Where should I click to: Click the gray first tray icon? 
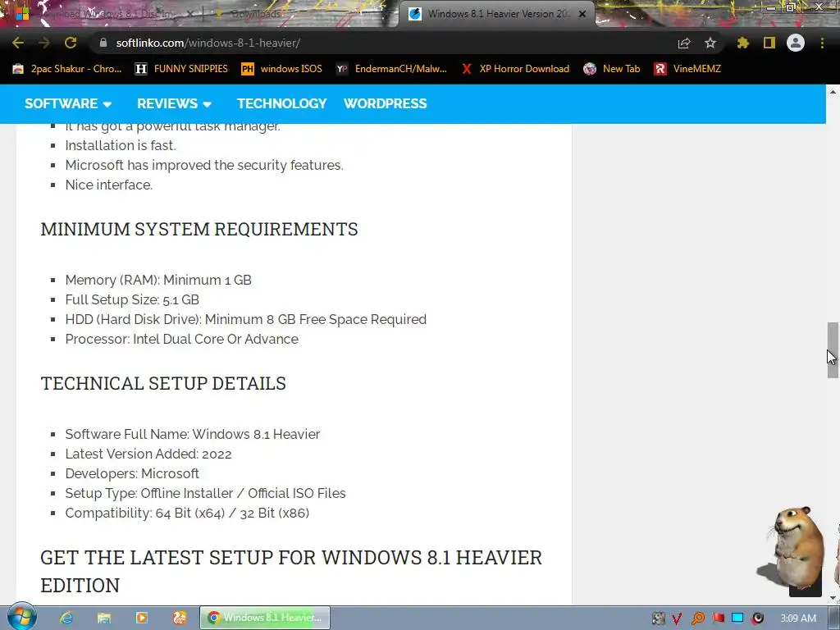[x=658, y=619]
